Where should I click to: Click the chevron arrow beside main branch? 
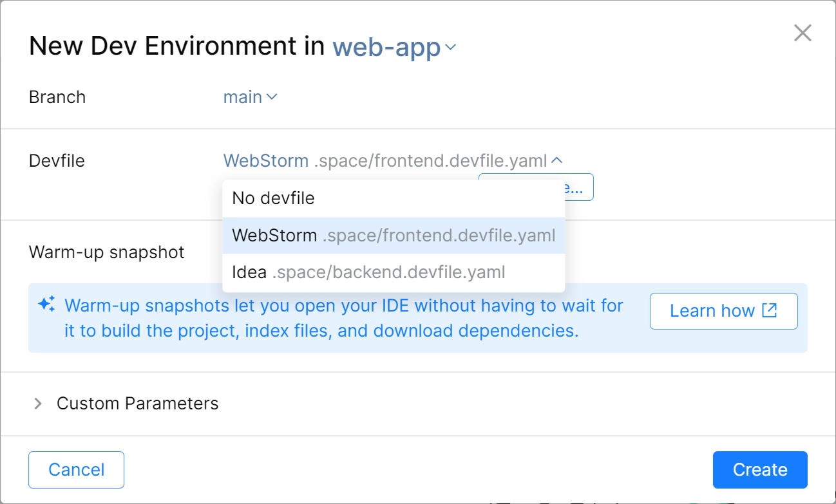(272, 97)
